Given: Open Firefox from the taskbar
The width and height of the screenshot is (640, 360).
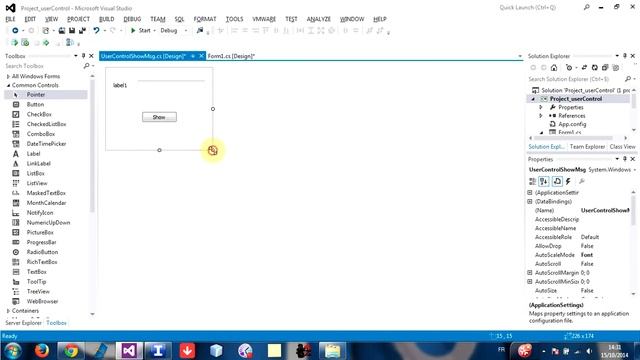Looking at the screenshot, I should (x=42, y=351).
